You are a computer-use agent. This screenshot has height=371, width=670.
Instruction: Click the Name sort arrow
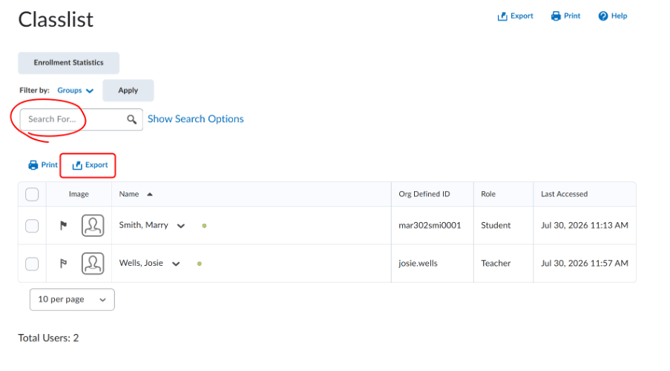coord(150,194)
